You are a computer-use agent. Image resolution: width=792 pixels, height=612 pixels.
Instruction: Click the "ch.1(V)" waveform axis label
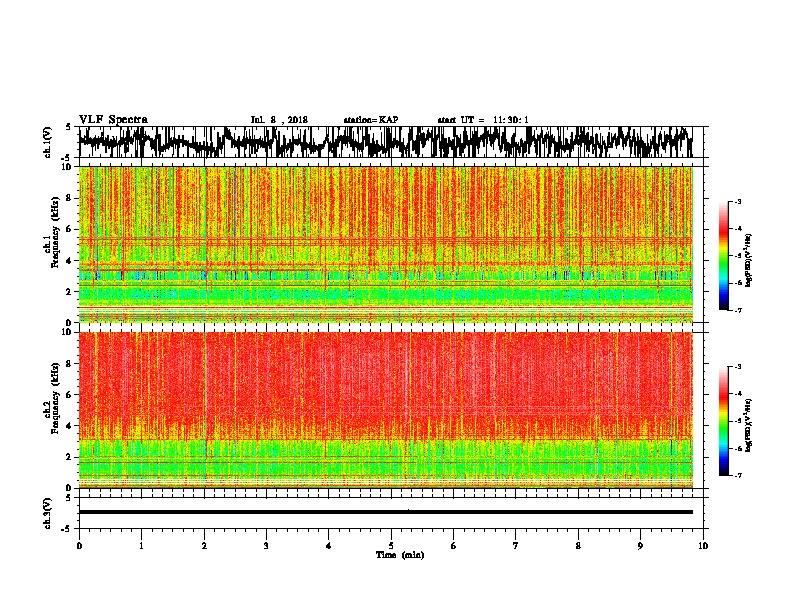coord(48,142)
